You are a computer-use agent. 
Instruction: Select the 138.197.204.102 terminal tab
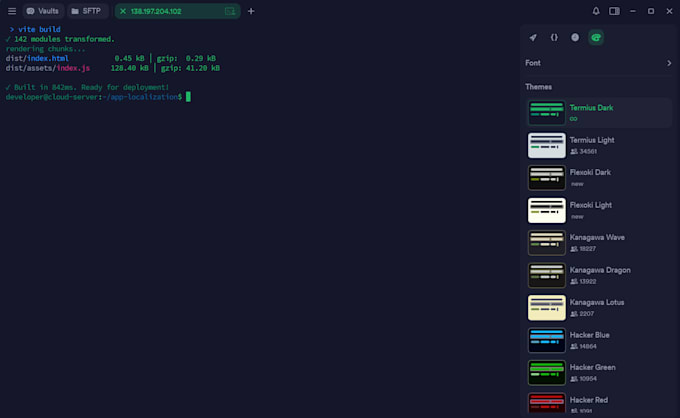[x=177, y=11]
